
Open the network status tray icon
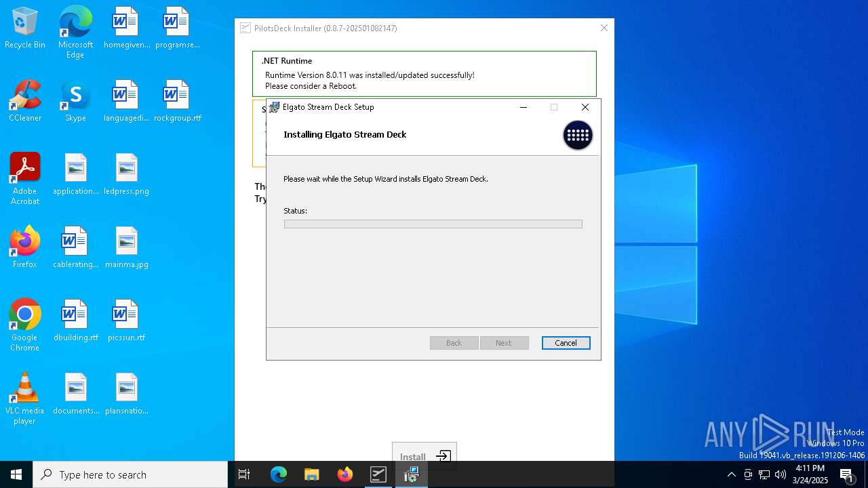[764, 474]
